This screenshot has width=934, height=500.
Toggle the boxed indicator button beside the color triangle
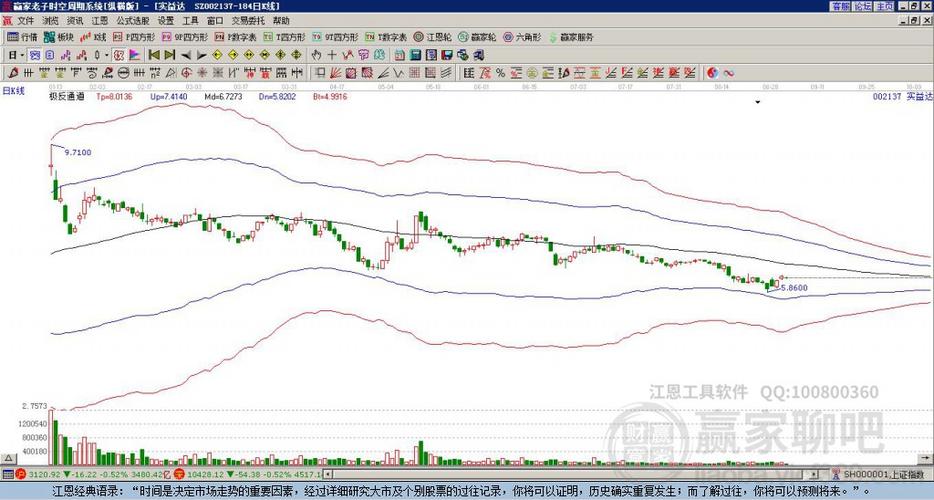119,55
